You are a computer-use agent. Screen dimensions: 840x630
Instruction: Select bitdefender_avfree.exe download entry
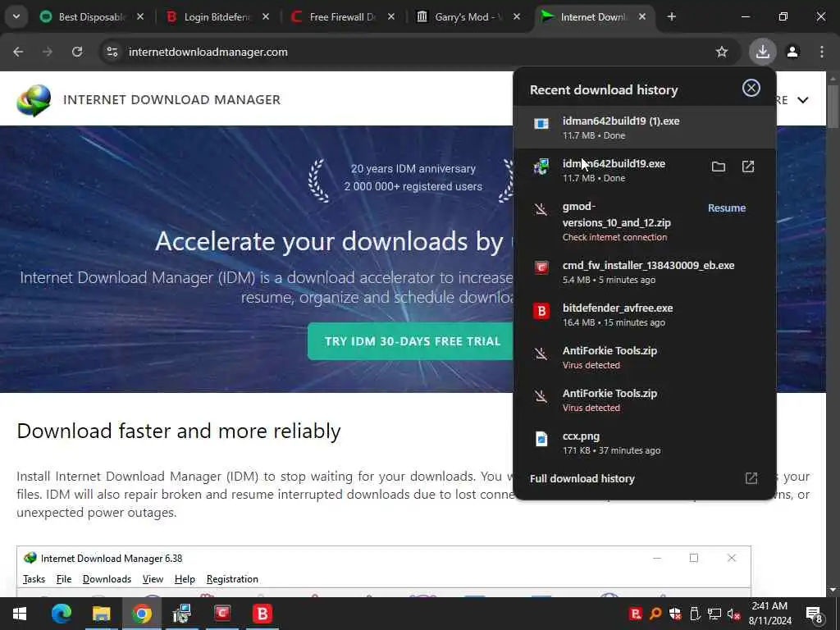(645, 314)
